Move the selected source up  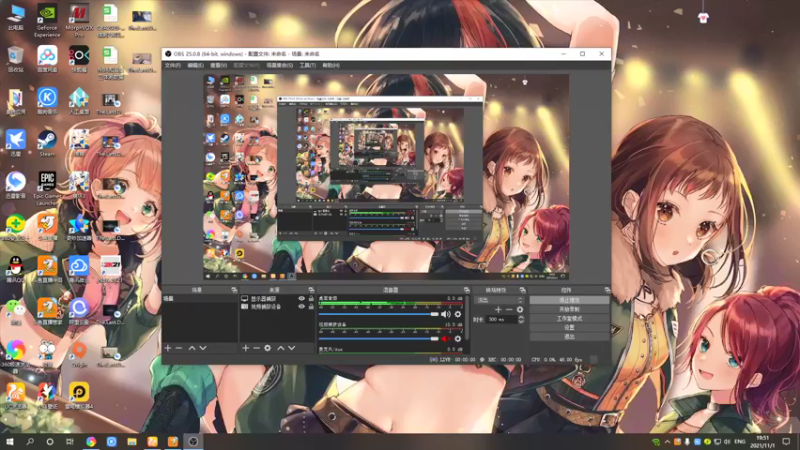click(281, 348)
